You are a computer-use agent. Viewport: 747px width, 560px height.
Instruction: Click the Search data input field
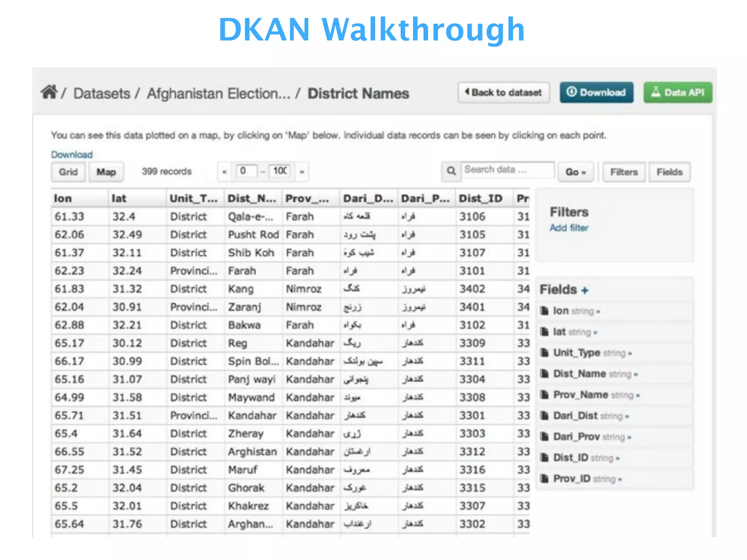point(508,170)
